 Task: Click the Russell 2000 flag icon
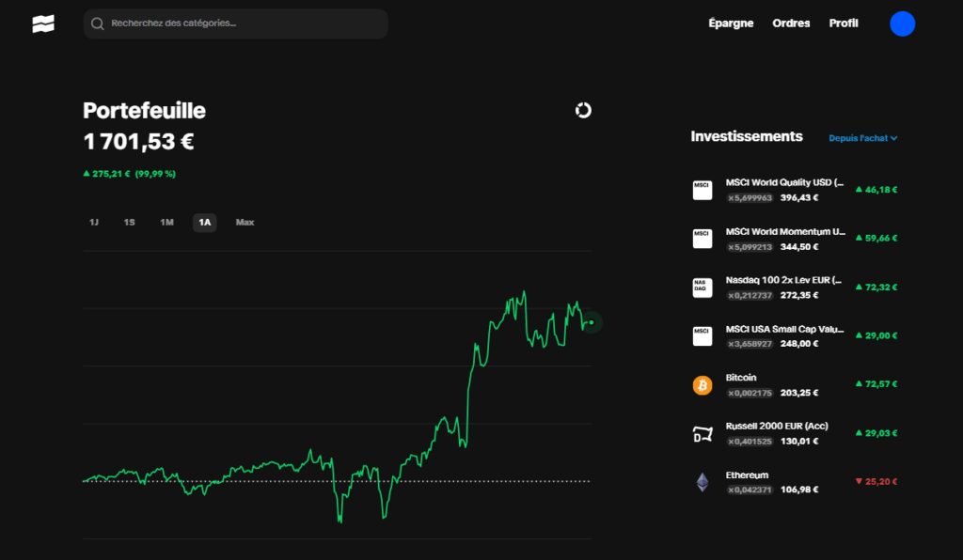(x=702, y=433)
